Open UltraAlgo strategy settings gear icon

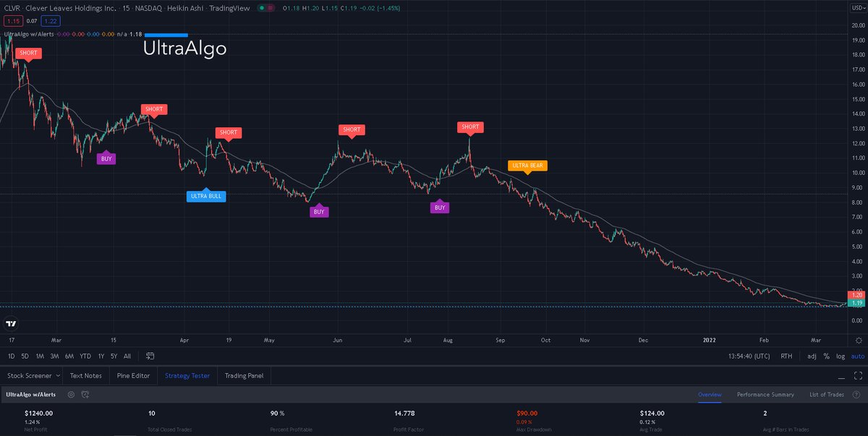[x=71, y=395]
